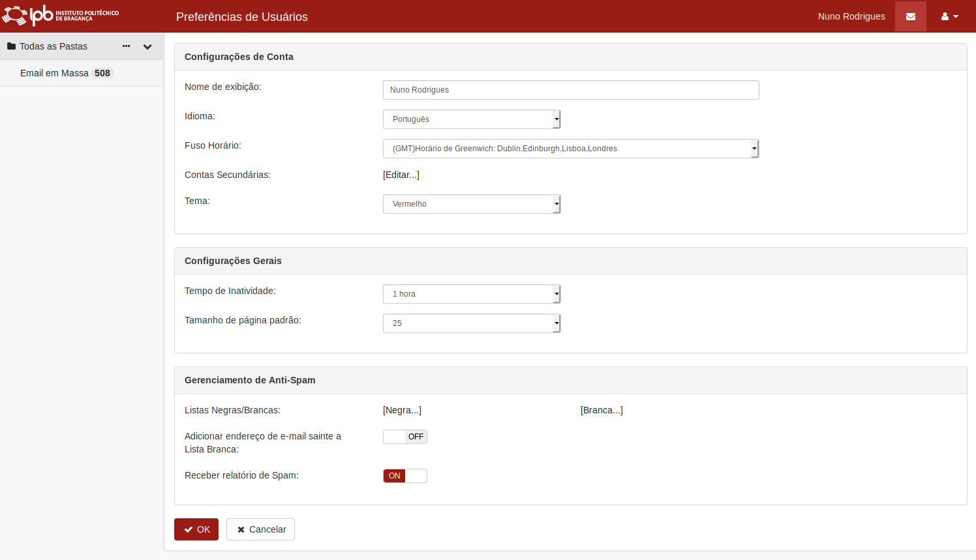Click the IPB logo in header

[x=61, y=15]
